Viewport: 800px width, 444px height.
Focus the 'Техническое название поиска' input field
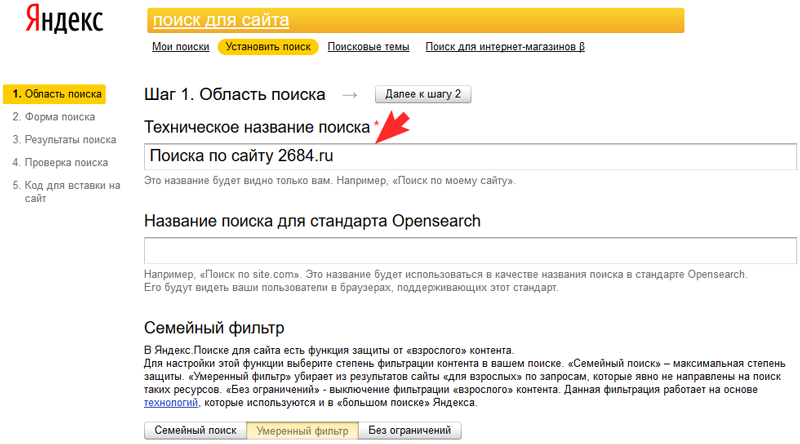tap(470, 156)
